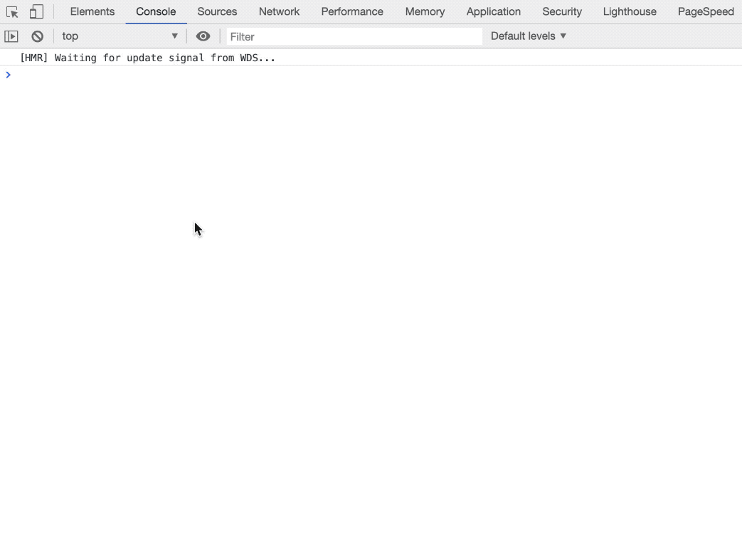
Task: Show the console sidebar panel
Action: 11,36
